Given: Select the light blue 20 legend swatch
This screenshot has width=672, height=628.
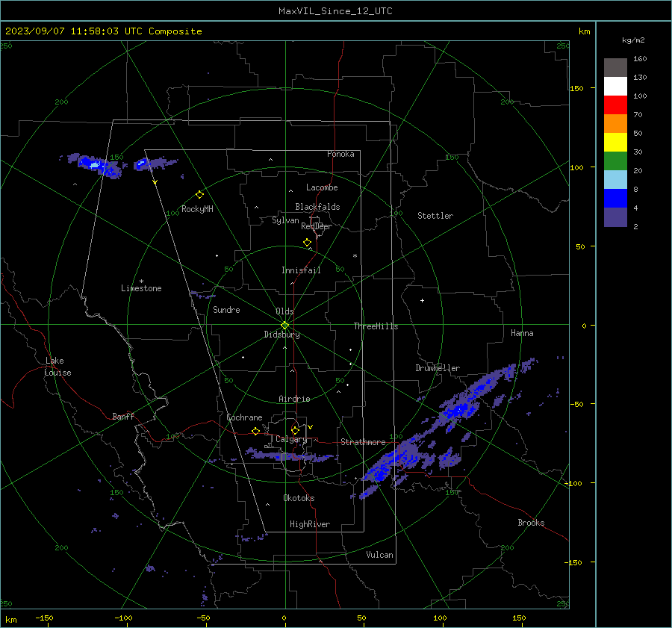Looking at the screenshot, I should point(615,180).
